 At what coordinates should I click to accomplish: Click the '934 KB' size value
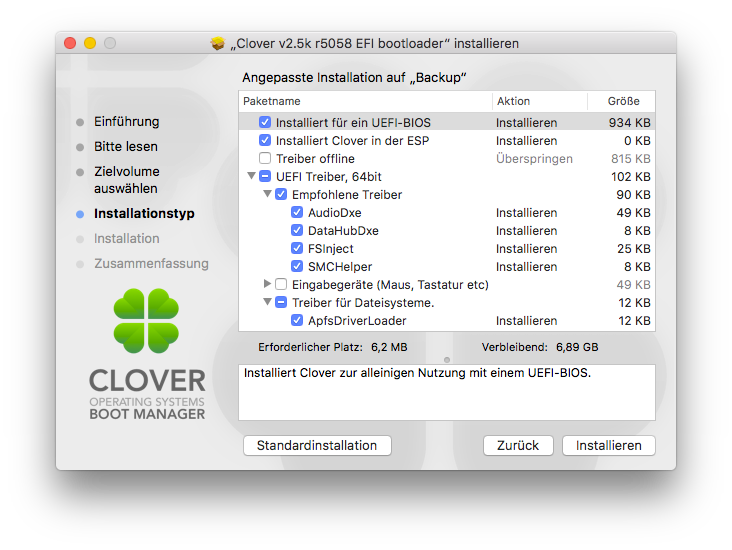(629, 123)
